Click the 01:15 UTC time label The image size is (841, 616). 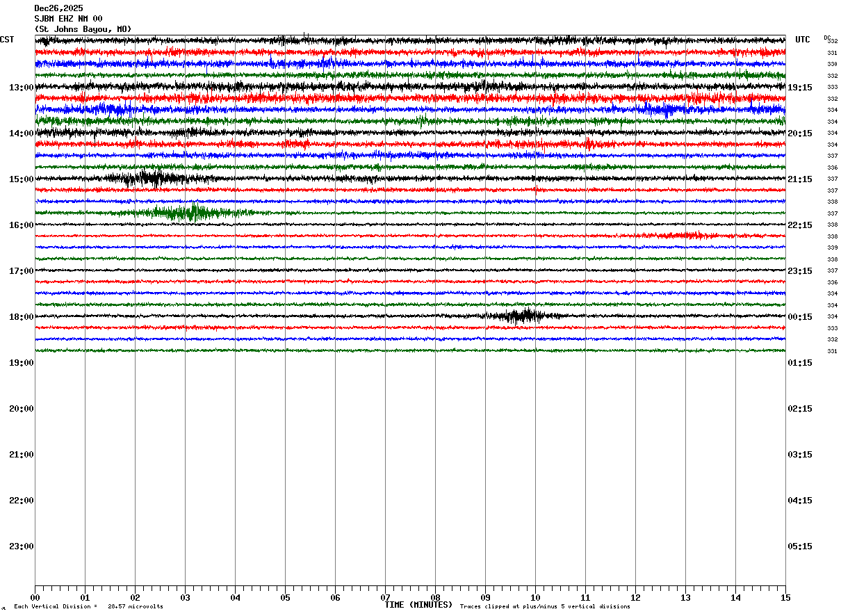click(800, 363)
